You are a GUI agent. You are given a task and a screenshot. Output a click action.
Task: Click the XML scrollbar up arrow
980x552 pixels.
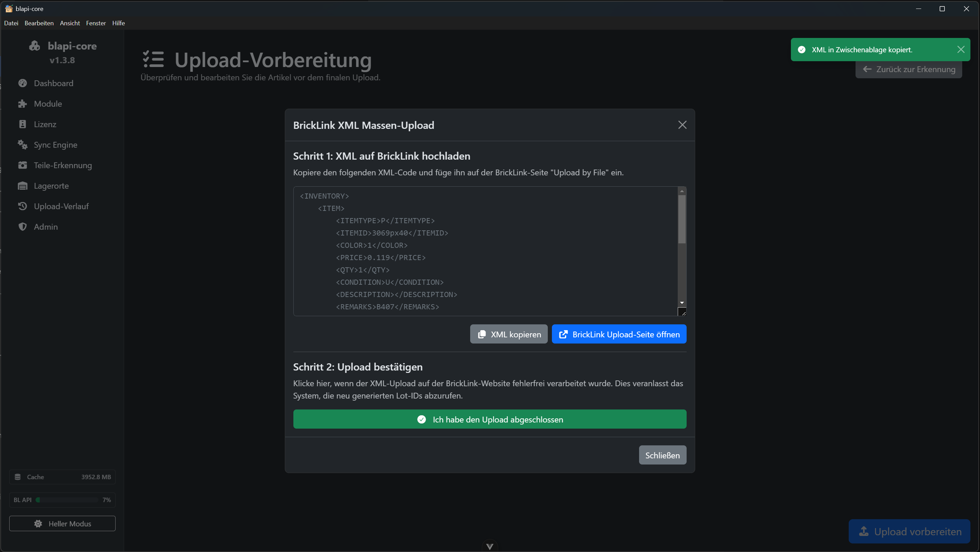tap(682, 191)
